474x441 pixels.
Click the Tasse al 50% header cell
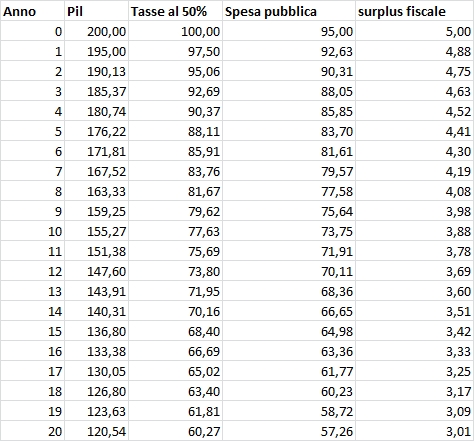tap(175, 11)
